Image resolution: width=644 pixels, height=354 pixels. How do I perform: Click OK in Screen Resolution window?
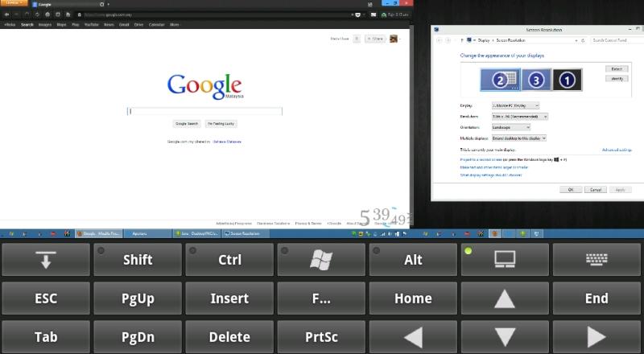point(571,190)
